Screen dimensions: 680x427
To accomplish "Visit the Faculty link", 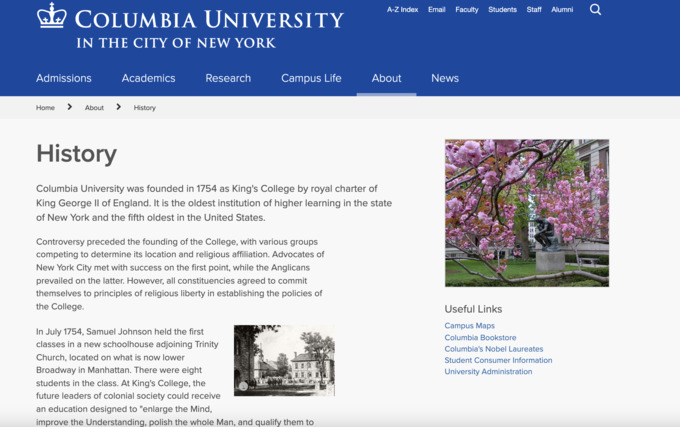I will (x=467, y=10).
